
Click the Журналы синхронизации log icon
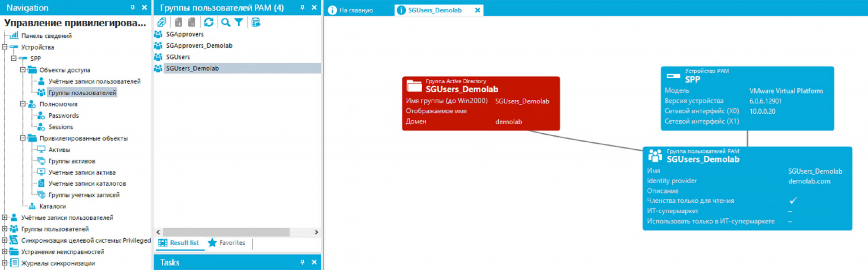coord(14,263)
